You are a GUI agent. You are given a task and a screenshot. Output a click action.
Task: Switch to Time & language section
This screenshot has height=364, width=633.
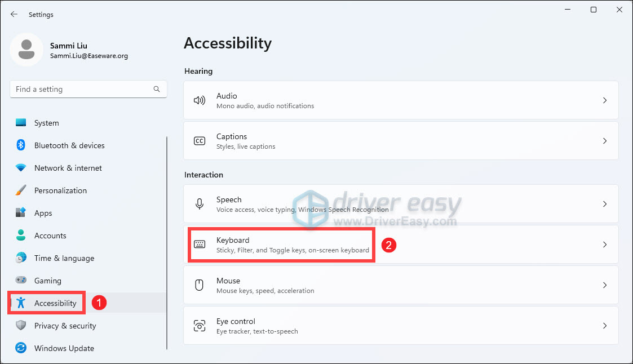pyautogui.click(x=64, y=258)
